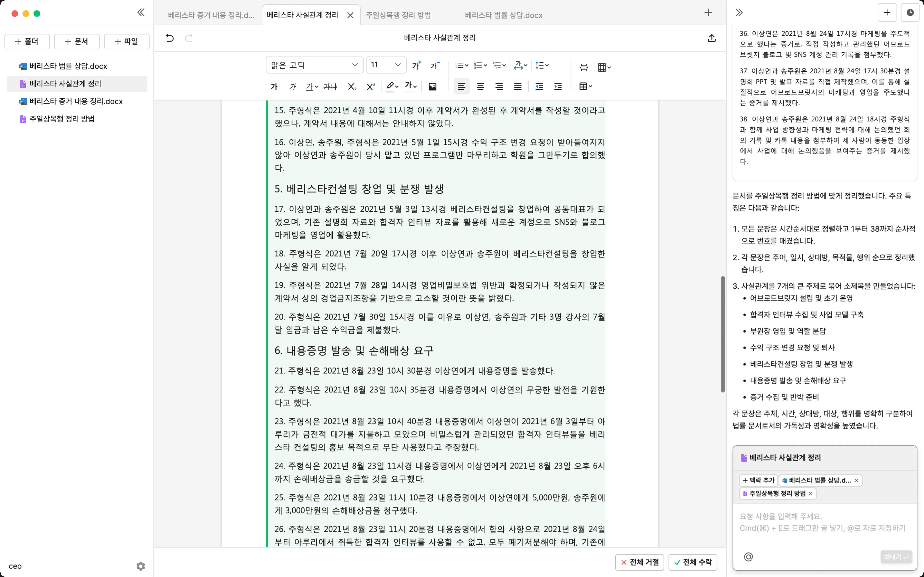Open insert table dropdown
The image size is (924, 577).
point(585,87)
